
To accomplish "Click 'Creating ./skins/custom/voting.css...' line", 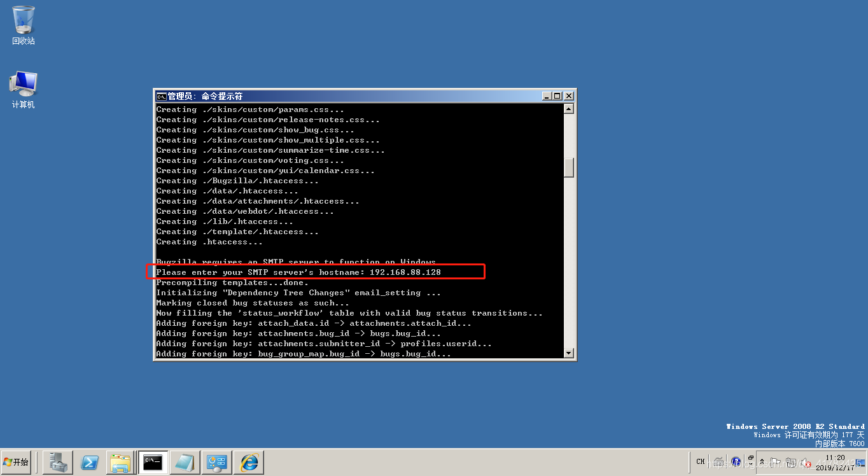I will 250,160.
